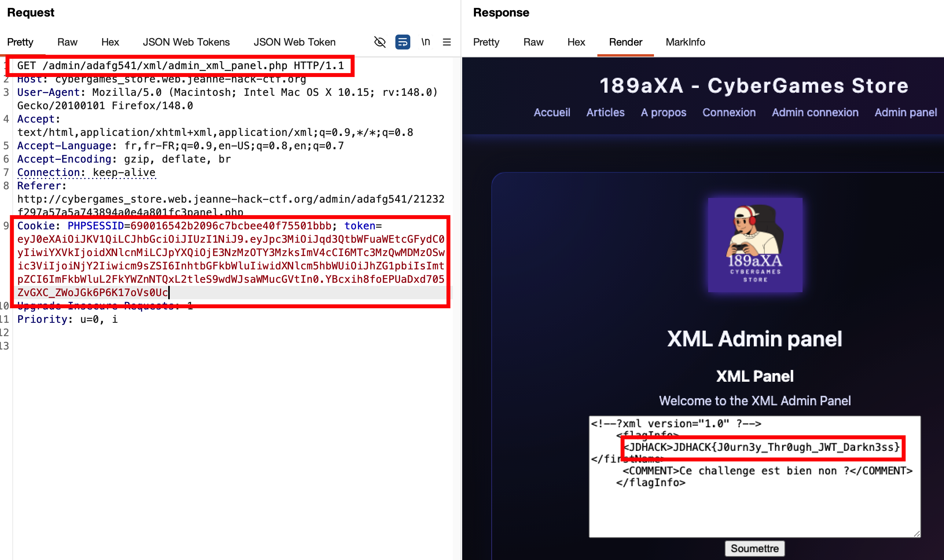Switch Response to the Pretty tab

tap(486, 42)
